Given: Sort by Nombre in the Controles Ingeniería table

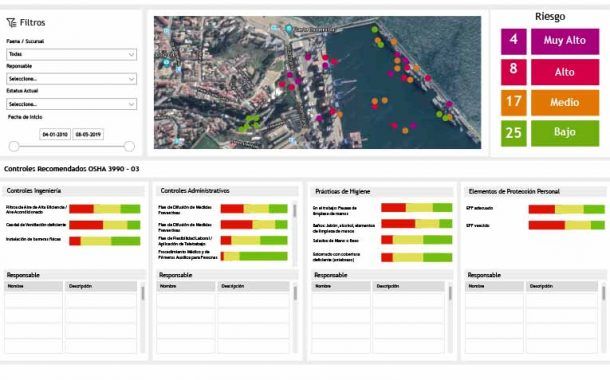Looking at the screenshot, I should (x=33, y=286).
